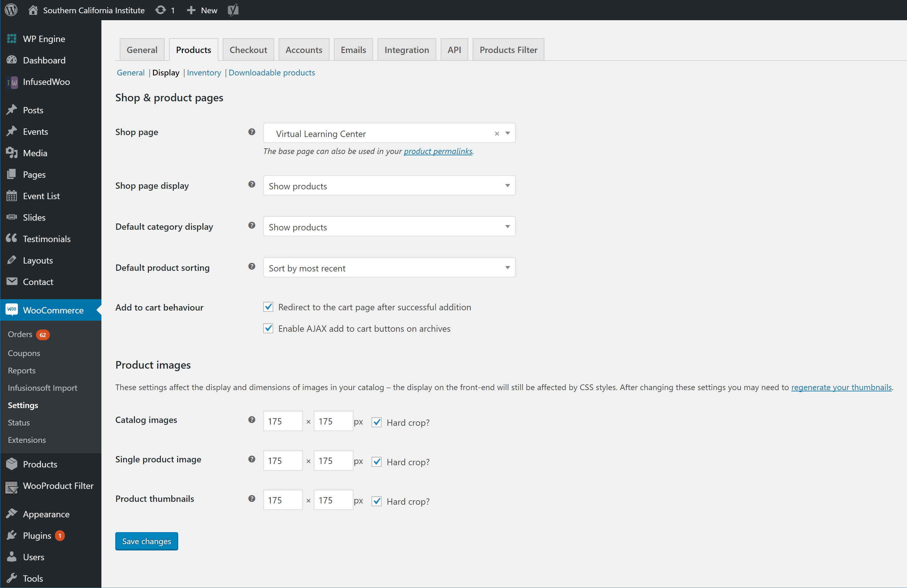
Task: Click help icon beside Catalog images
Action: pos(251,420)
